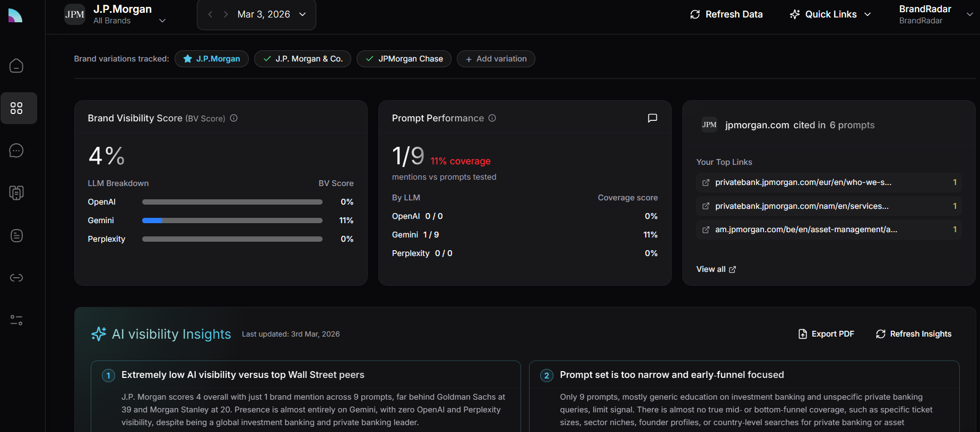The image size is (980, 432).
Task: Click the Gemini 1 / 9 coverage row
Action: (525, 235)
